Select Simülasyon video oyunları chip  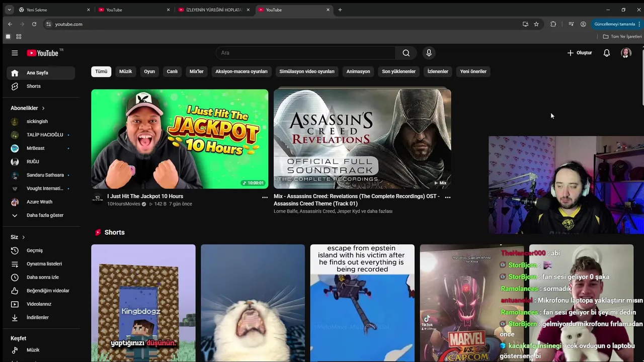(x=307, y=71)
